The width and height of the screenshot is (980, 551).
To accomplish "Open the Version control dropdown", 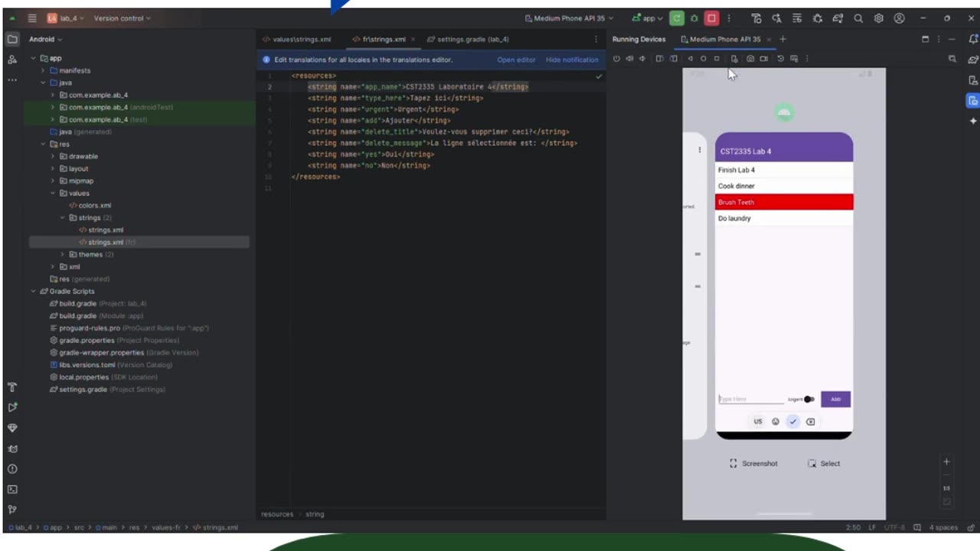I will (122, 18).
